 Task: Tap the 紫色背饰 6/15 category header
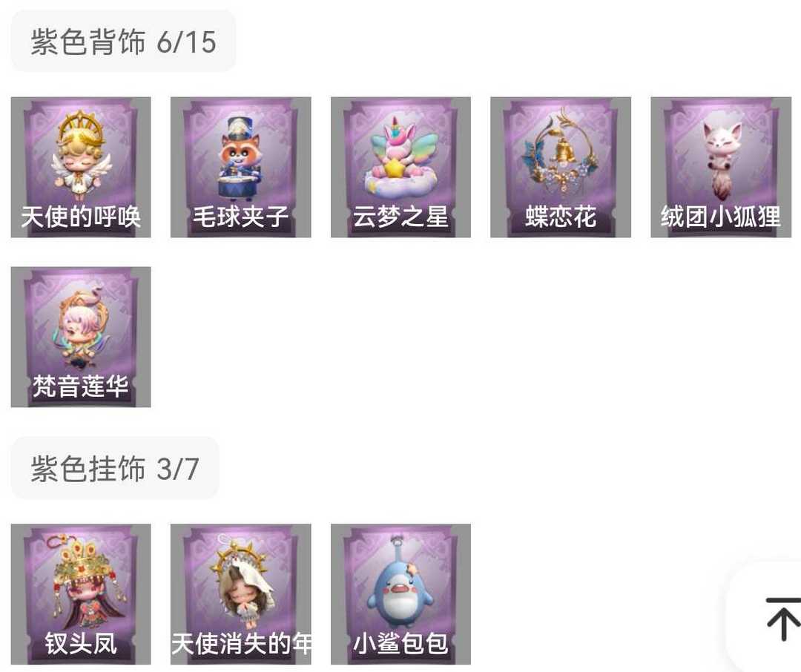coord(123,42)
